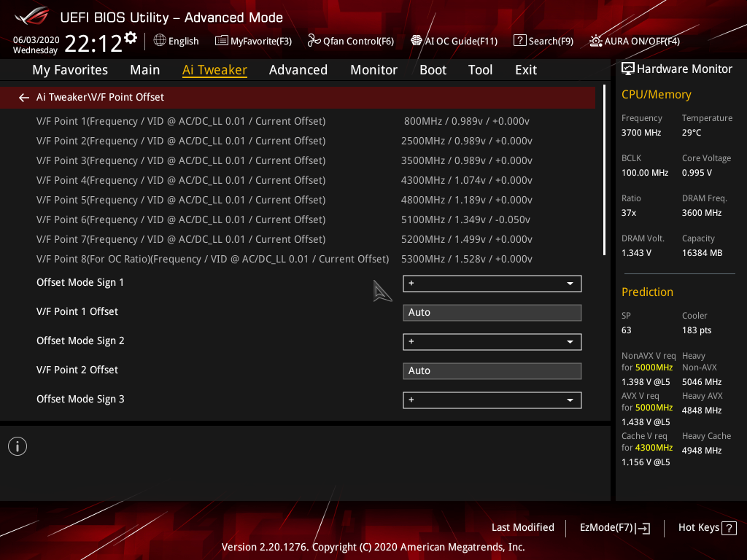Screen dimensions: 747x560
Task: Expand the Offset Mode Sign 3 selector
Action: tap(492, 400)
